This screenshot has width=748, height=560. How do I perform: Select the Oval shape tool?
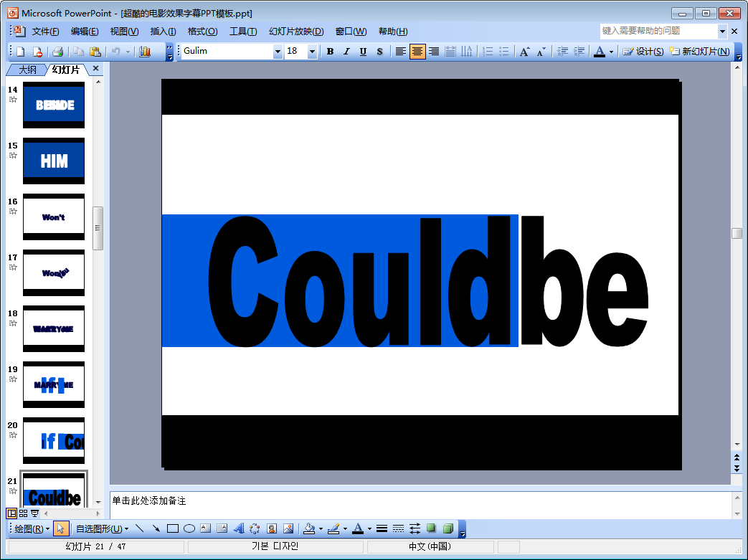pos(189,528)
